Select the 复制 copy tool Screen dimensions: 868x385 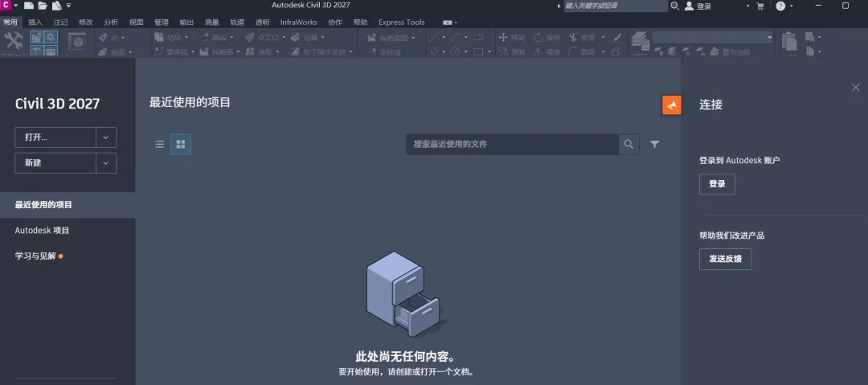(x=511, y=52)
